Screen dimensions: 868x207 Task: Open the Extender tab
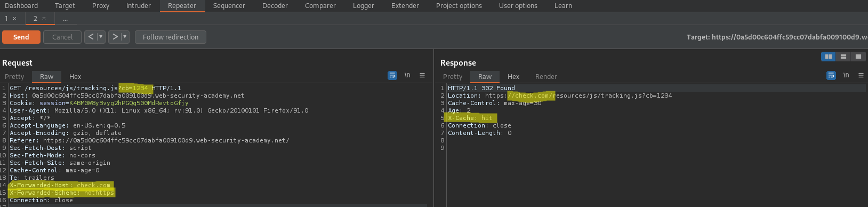coord(405,6)
